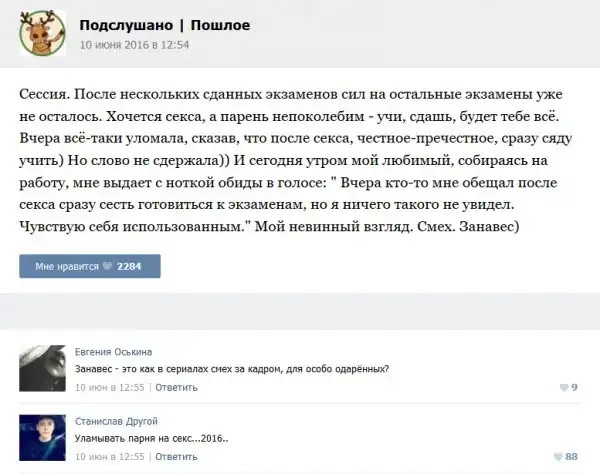
Task: Like Станислав Другой's comment with the heart icon
Action: pos(557,456)
